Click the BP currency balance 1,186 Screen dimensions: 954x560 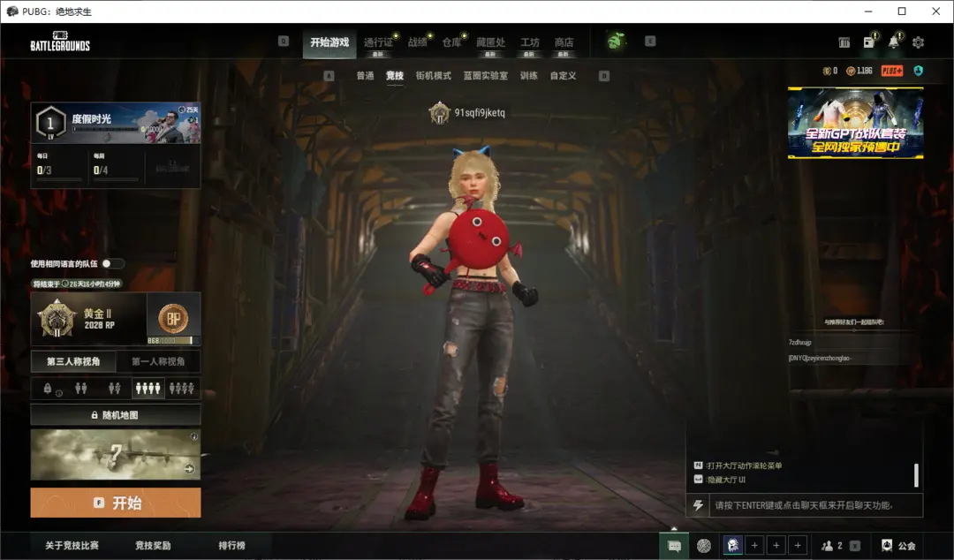pyautogui.click(x=859, y=71)
